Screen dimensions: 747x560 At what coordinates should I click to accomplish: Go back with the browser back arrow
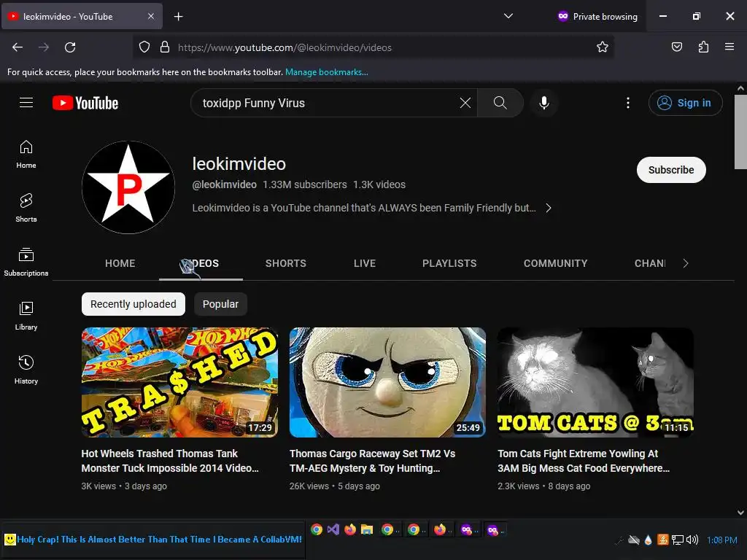pyautogui.click(x=18, y=47)
